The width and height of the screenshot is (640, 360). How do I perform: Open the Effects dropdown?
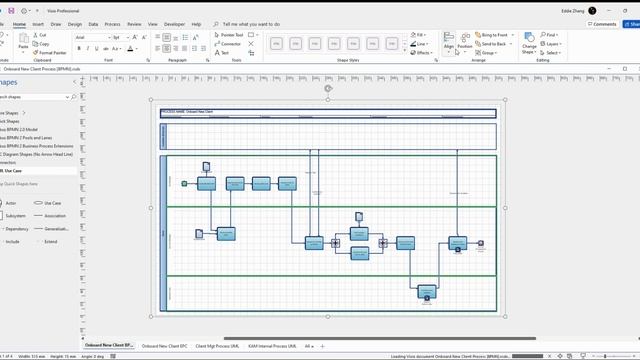pos(421,53)
